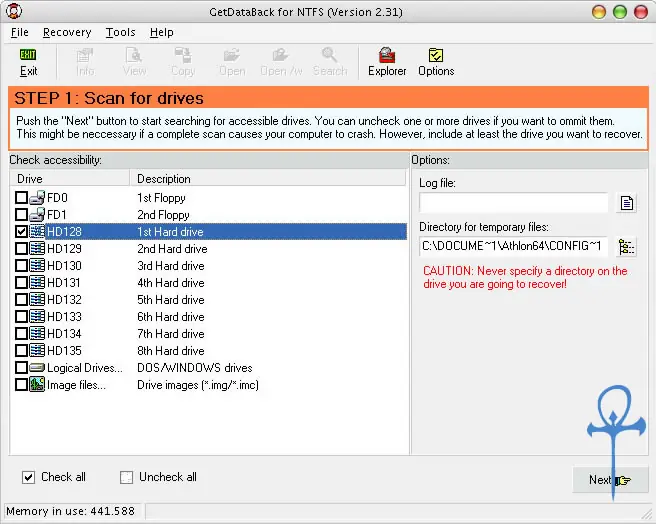Screen dimensions: 656x524
Task: Check the HD131 4th Hard drive checkbox
Action: click(21, 283)
